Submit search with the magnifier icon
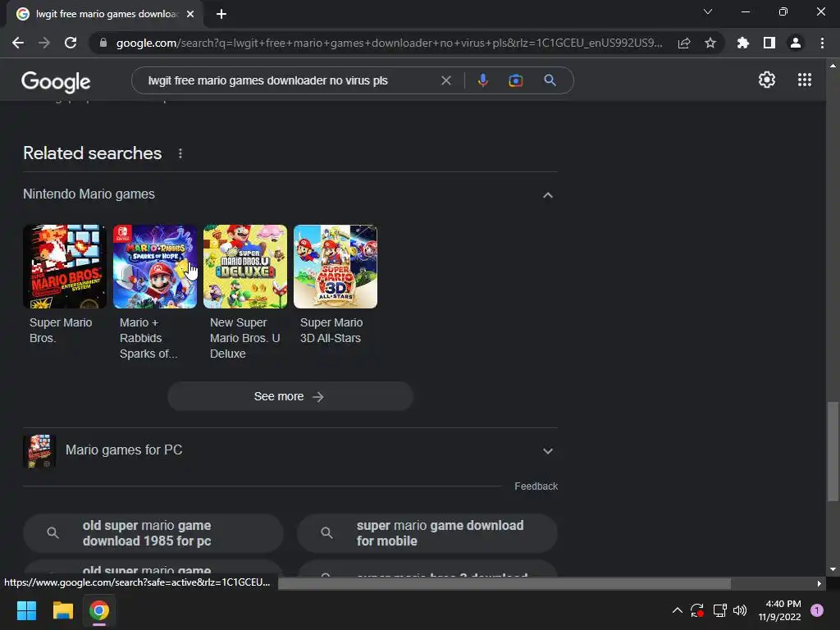Image resolution: width=840 pixels, height=630 pixels. tap(550, 80)
